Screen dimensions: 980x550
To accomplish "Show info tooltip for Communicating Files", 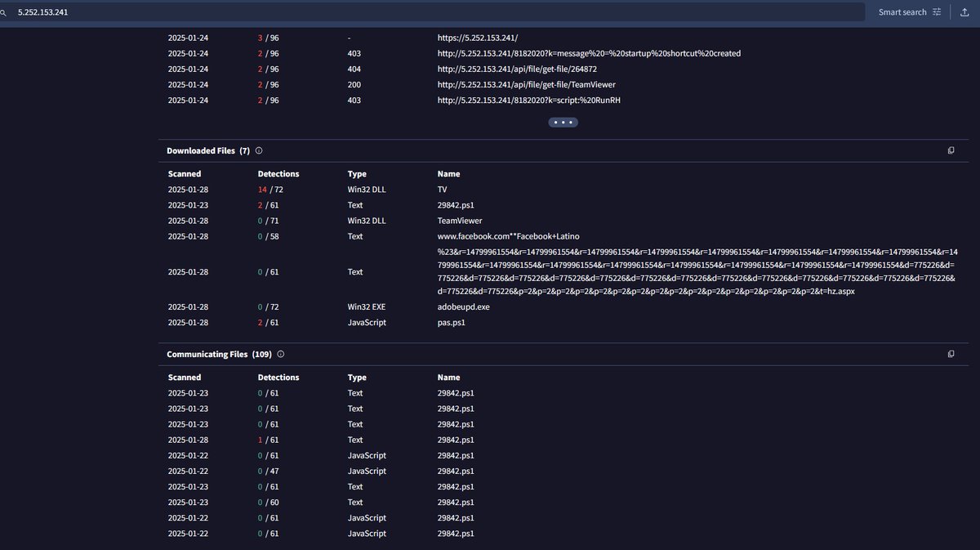I will click(280, 355).
